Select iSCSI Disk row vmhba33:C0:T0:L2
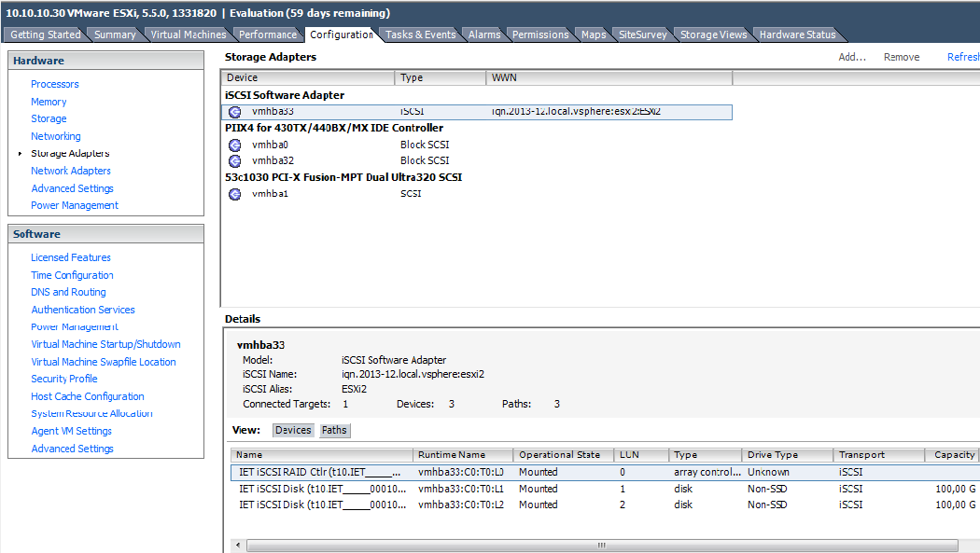The image size is (980, 553). 605,505
